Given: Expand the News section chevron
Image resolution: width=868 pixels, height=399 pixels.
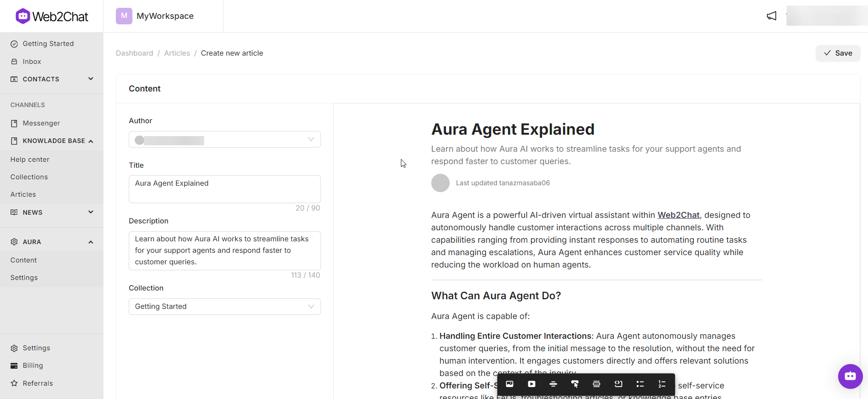Looking at the screenshot, I should [x=91, y=212].
